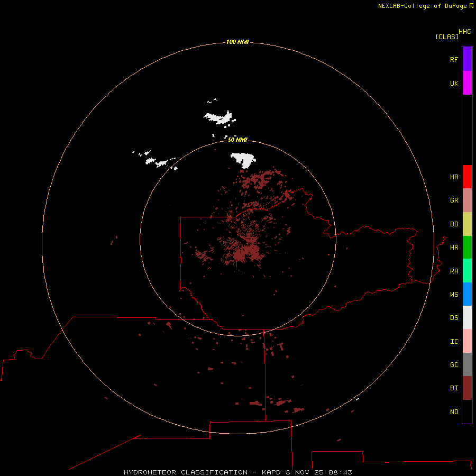Click the WS legend label
The height and width of the screenshot is (476, 476).
click(454, 294)
